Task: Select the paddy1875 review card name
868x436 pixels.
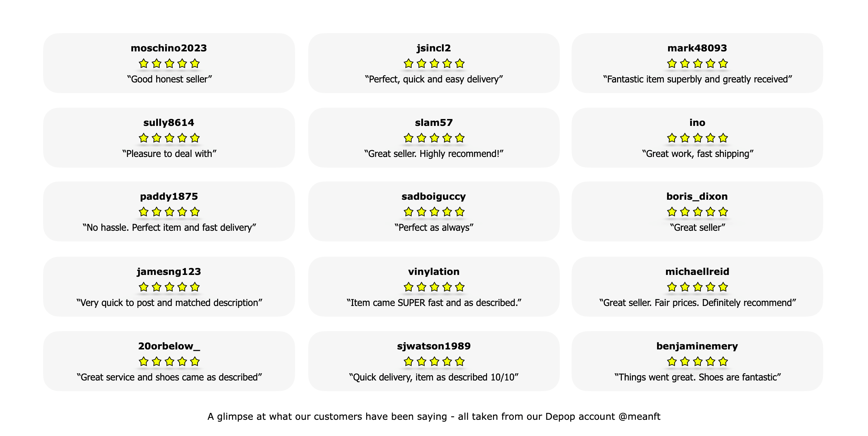Action: [x=169, y=197]
